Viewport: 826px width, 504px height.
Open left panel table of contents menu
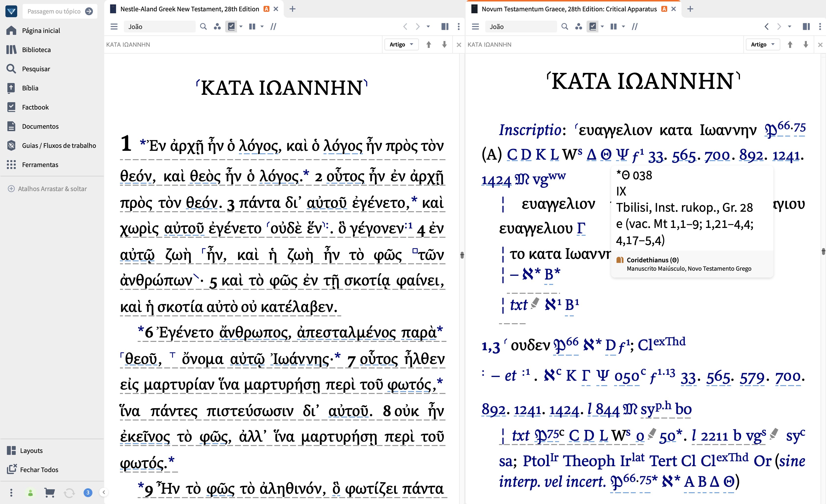114,27
